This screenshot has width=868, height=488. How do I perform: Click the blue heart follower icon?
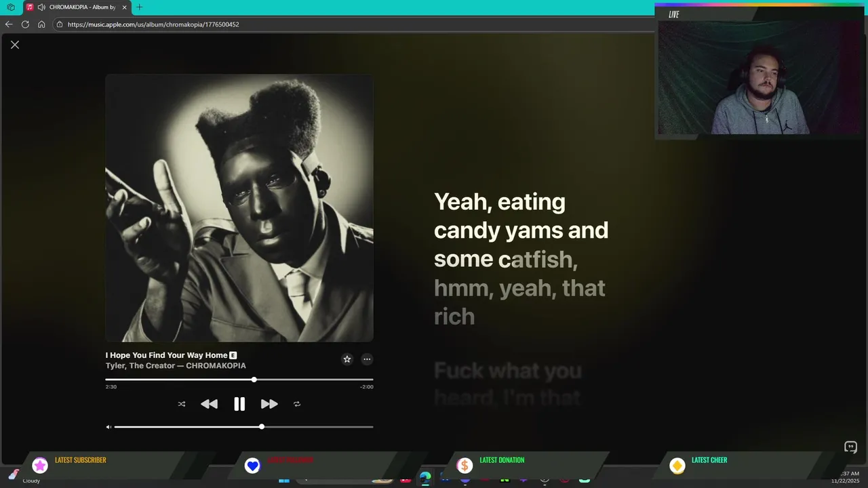pos(252,466)
